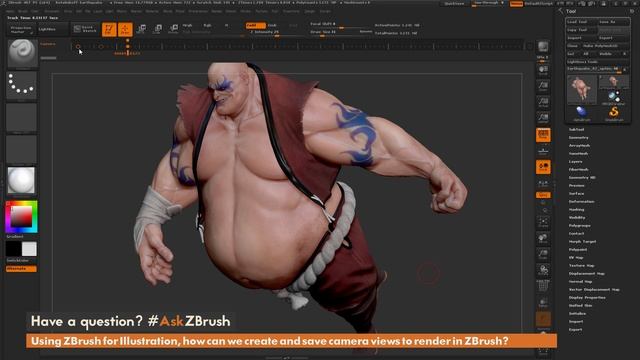This screenshot has width=640, height=360.
Task: Open LightBox browser
Action: pyautogui.click(x=52, y=29)
